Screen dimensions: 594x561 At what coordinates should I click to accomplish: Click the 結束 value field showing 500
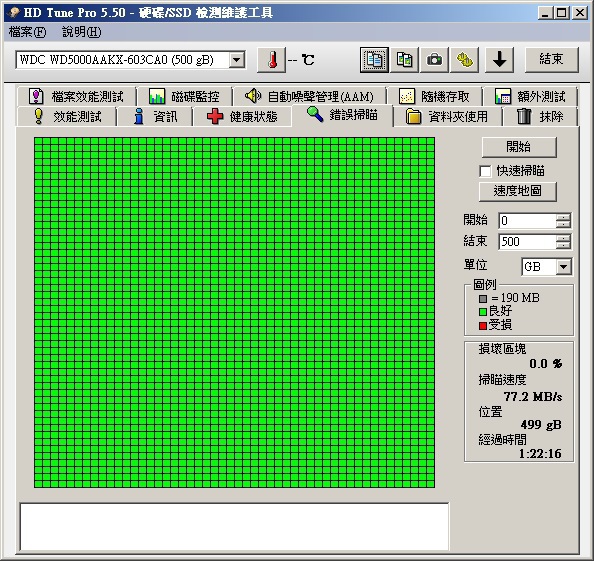[528, 242]
